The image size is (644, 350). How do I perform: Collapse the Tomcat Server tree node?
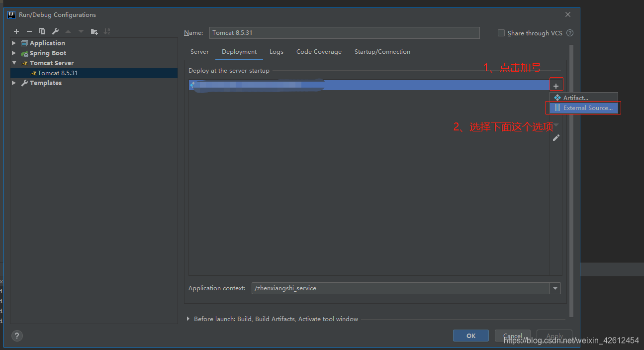click(x=14, y=63)
